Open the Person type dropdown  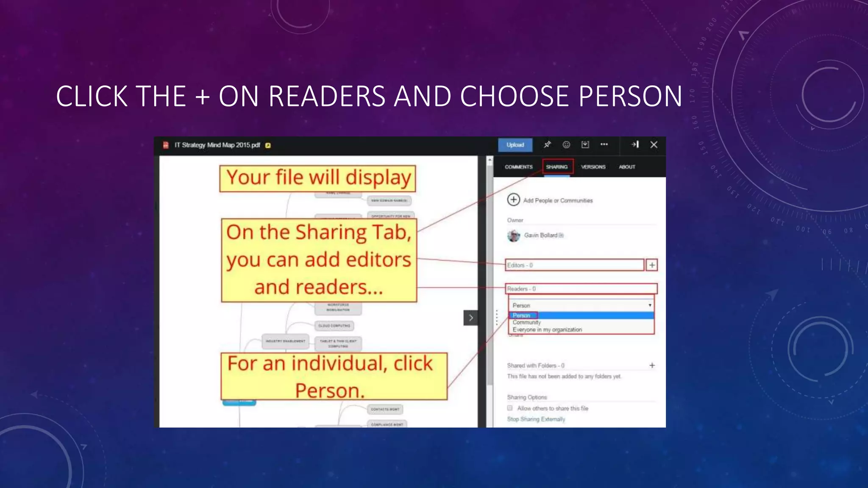(x=581, y=305)
